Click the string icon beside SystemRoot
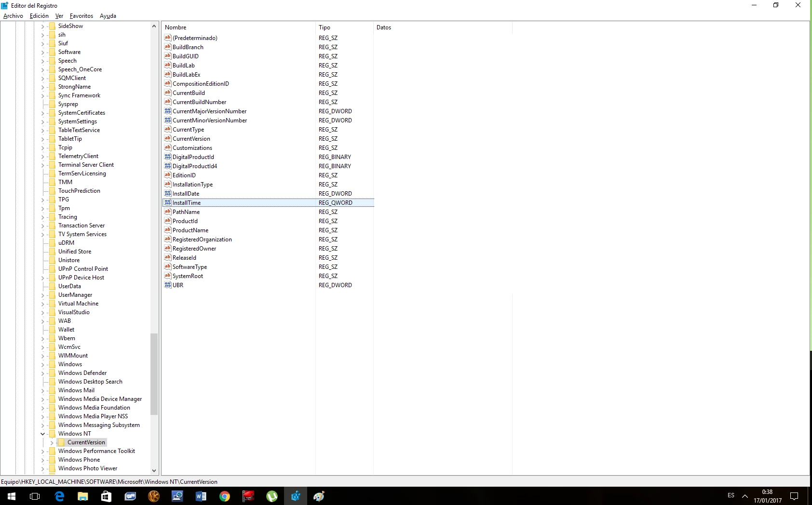Screen dimensions: 812x505 click(x=168, y=276)
